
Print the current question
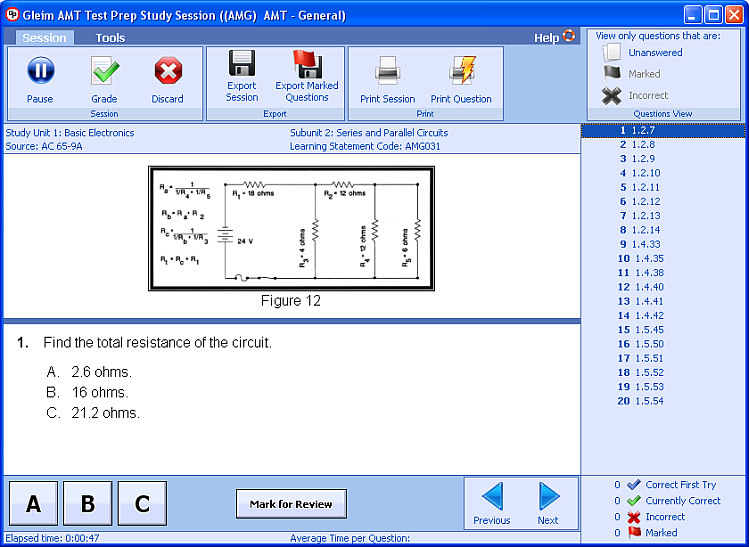(461, 72)
